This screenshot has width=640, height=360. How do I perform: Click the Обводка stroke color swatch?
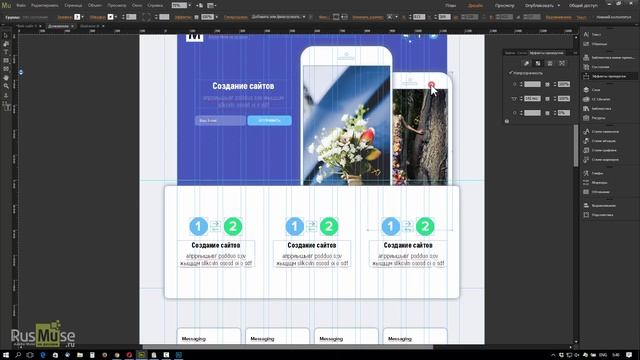tap(110, 17)
